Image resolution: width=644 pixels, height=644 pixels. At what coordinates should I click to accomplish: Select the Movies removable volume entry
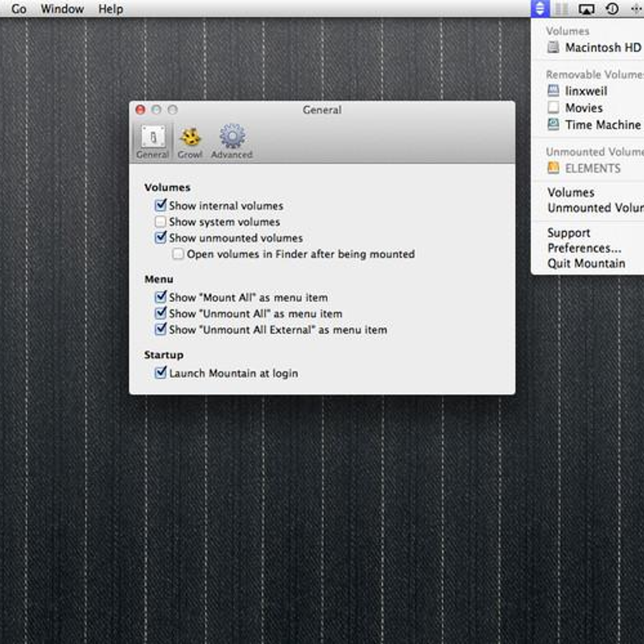pyautogui.click(x=583, y=108)
